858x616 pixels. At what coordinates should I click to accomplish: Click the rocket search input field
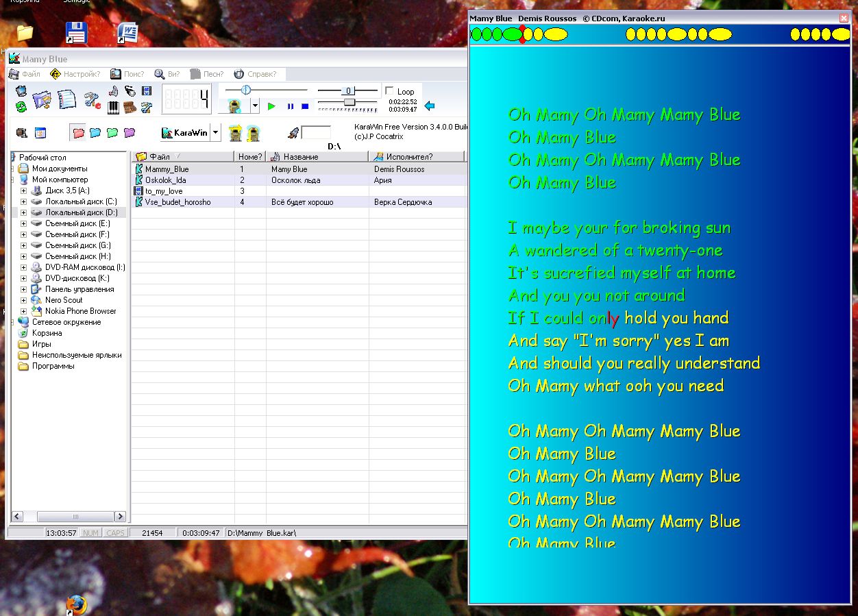(x=315, y=133)
